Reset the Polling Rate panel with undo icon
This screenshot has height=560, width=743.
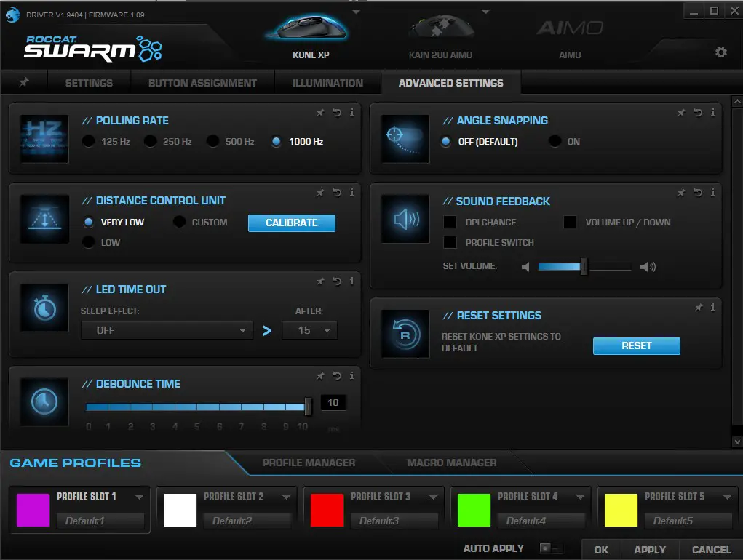coord(337,113)
